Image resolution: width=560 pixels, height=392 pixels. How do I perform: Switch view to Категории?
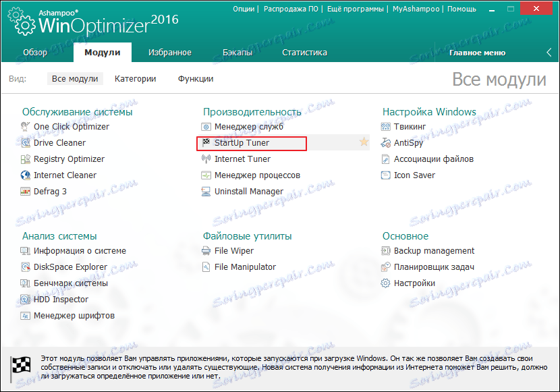[135, 79]
